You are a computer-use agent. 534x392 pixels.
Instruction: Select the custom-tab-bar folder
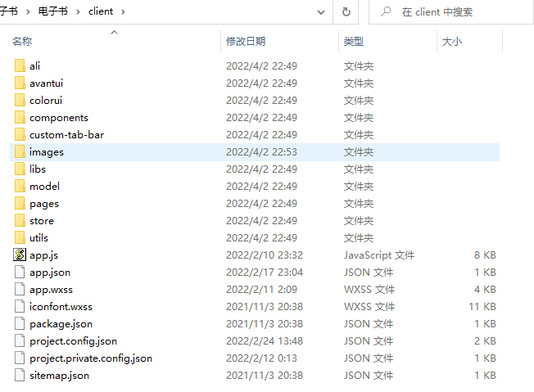66,134
